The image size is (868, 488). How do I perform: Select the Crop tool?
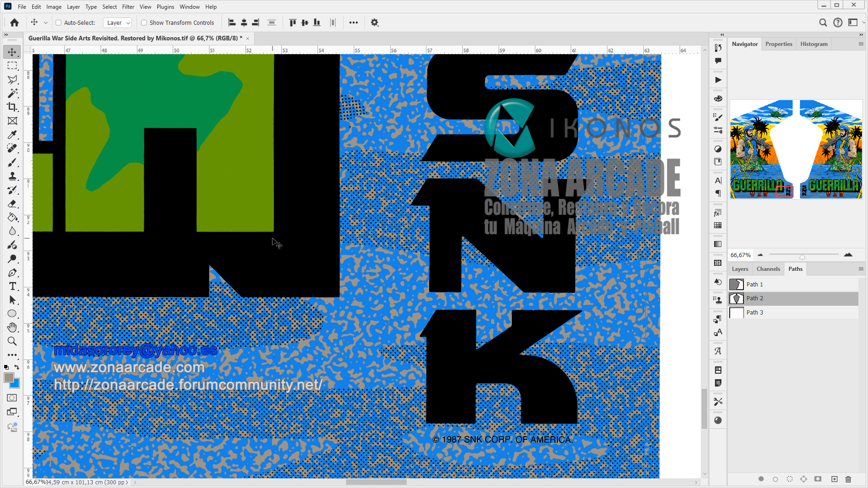click(12, 107)
